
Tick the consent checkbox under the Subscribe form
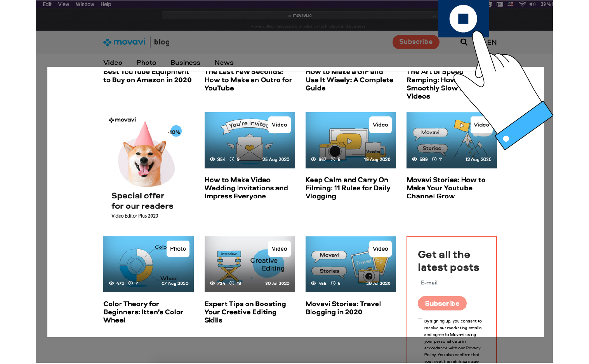(420, 319)
